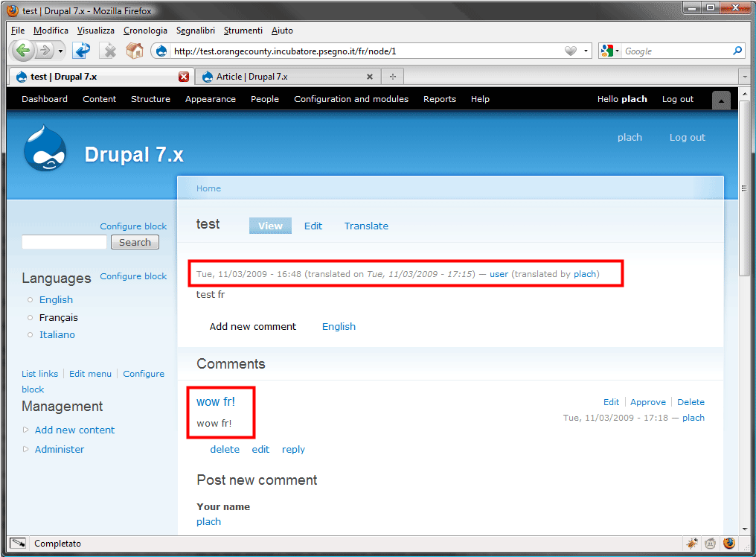Viewport: 756px width, 557px height.
Task: Go back with the Firefox back arrow
Action: (x=22, y=50)
